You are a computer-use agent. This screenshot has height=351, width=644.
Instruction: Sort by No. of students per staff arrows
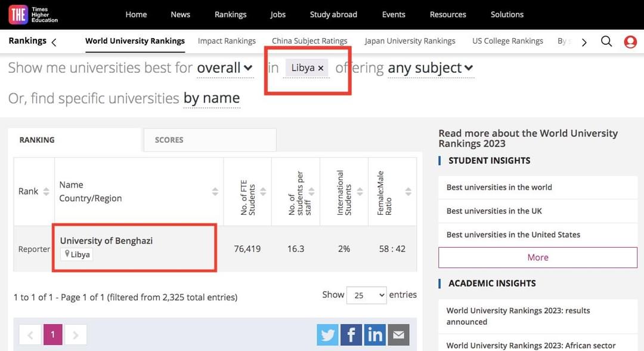tap(311, 192)
